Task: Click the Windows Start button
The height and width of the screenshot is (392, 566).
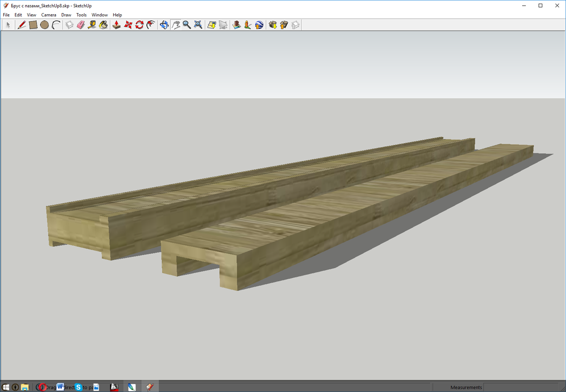Action: click(6, 387)
